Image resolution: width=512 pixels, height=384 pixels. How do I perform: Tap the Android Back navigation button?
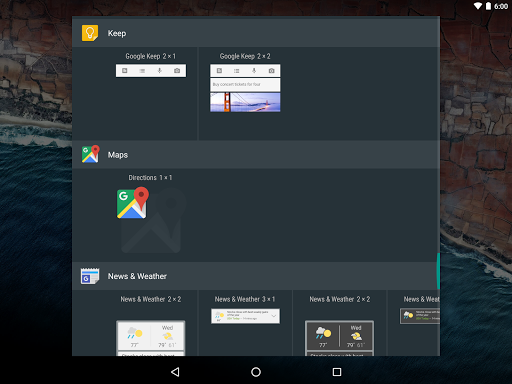click(x=175, y=372)
